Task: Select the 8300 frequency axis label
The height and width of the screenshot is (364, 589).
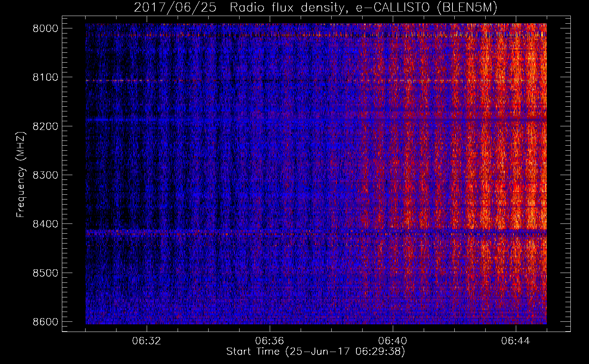Action: [x=46, y=175]
